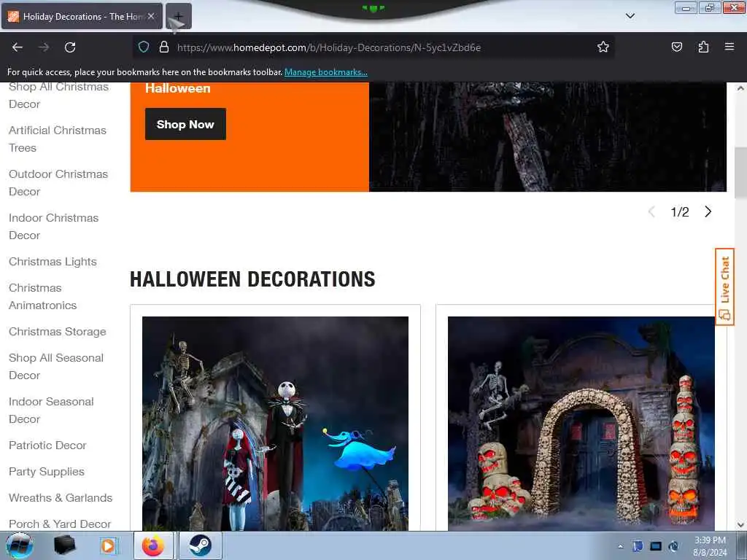Open a new tab with the plus button
747x560 pixels.
click(x=179, y=16)
